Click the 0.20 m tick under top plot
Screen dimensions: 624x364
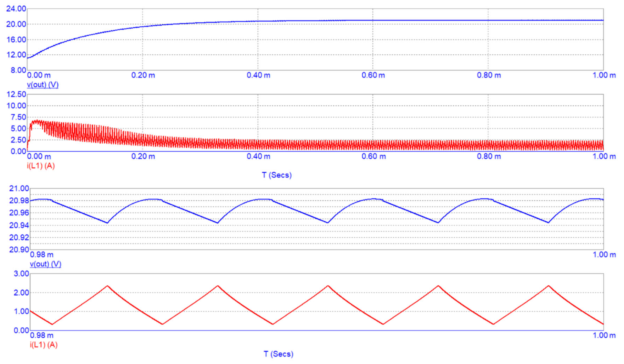[143, 75]
